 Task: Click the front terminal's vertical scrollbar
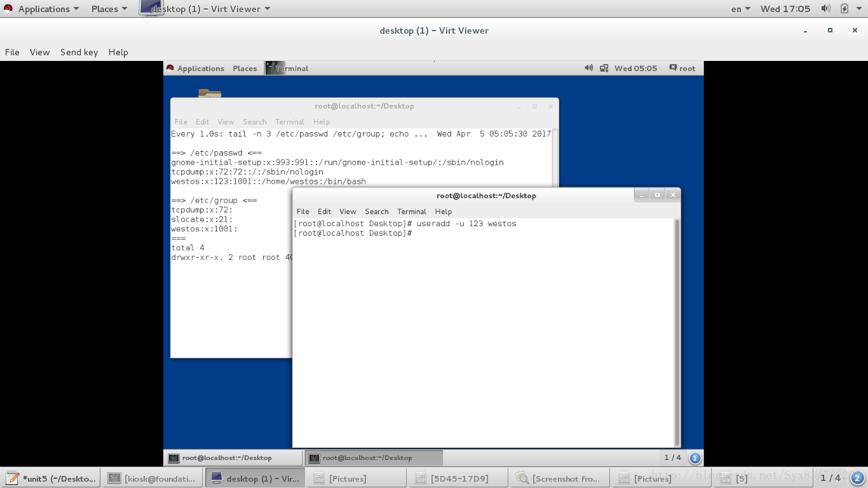click(677, 332)
